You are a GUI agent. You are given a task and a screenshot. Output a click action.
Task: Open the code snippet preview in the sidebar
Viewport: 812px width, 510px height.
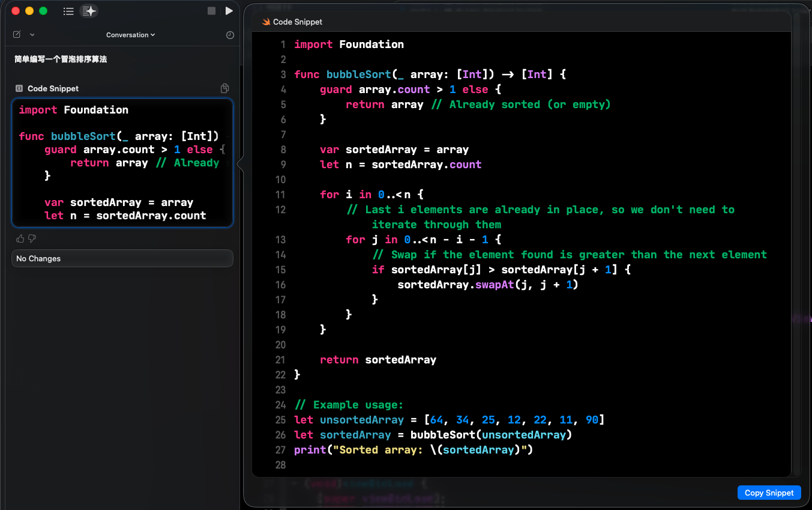click(122, 163)
